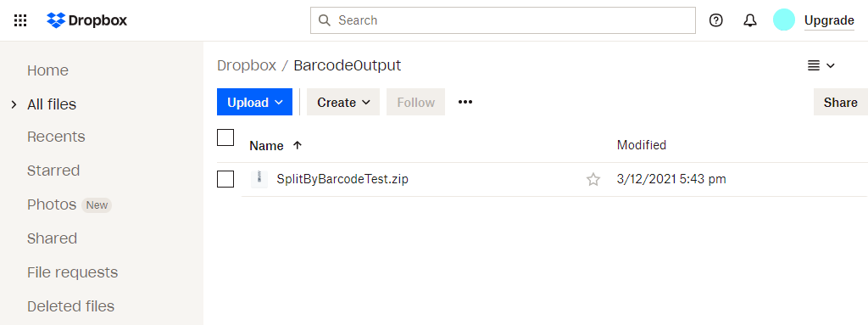Click the zip file icon

(x=259, y=179)
